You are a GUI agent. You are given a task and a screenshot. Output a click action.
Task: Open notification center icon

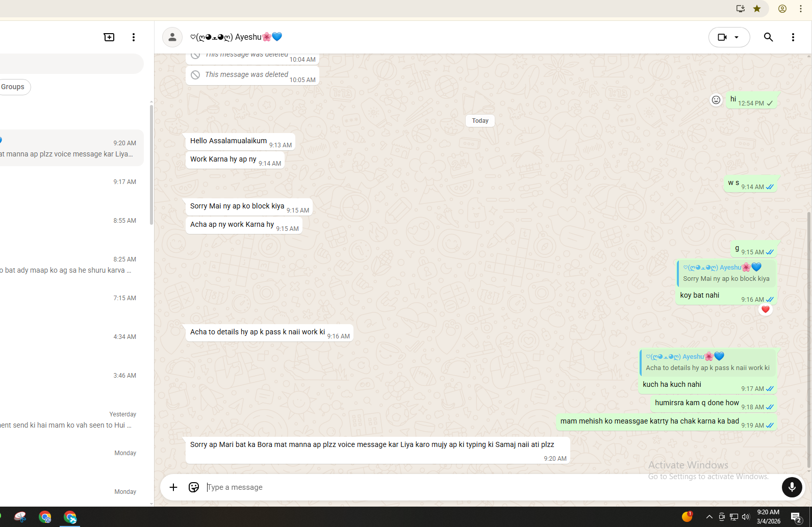click(796, 518)
